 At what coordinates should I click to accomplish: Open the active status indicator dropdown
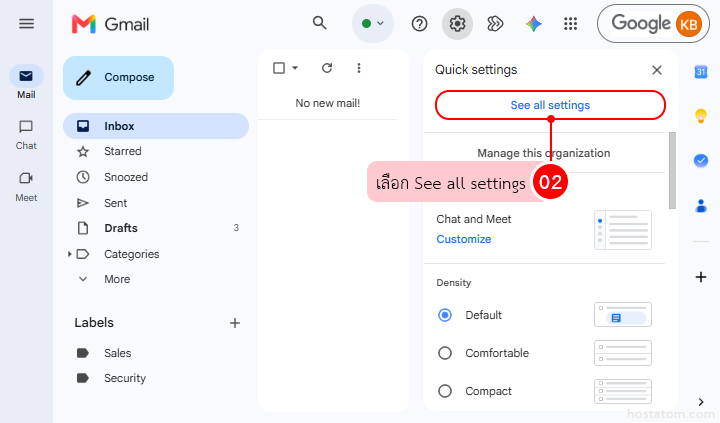coord(372,23)
